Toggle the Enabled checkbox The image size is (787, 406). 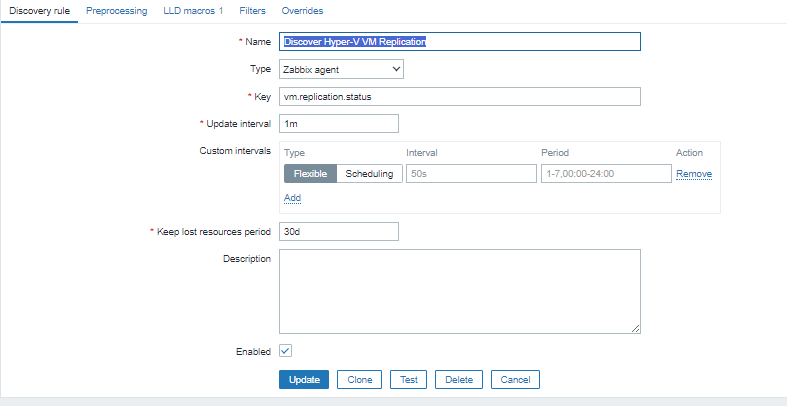click(x=285, y=351)
